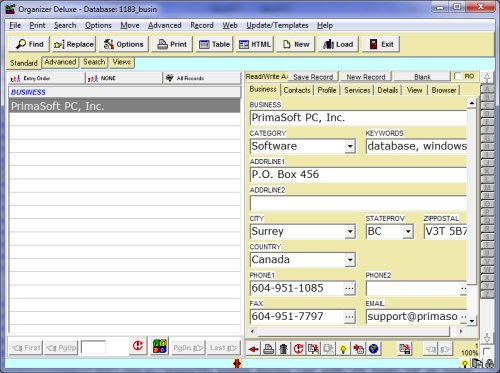The image size is (500, 373).
Task: Click the New Record button
Action: (x=366, y=77)
